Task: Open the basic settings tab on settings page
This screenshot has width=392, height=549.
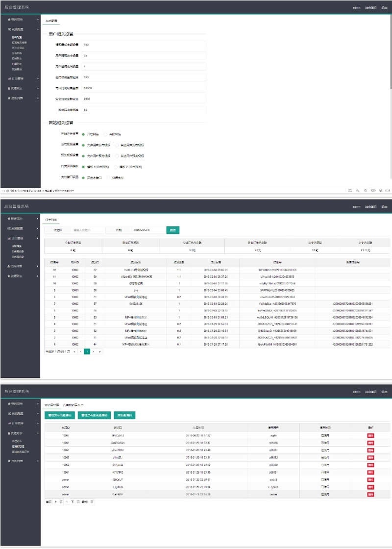Action: [x=51, y=21]
